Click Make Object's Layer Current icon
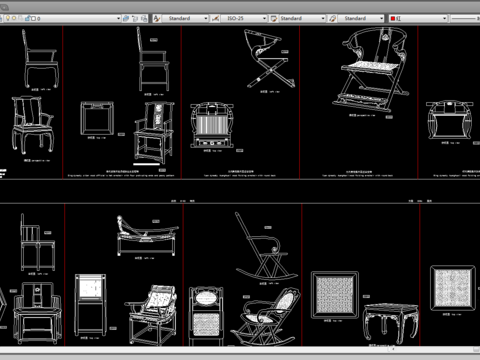This screenshot has width=480, height=360. (x=126, y=19)
